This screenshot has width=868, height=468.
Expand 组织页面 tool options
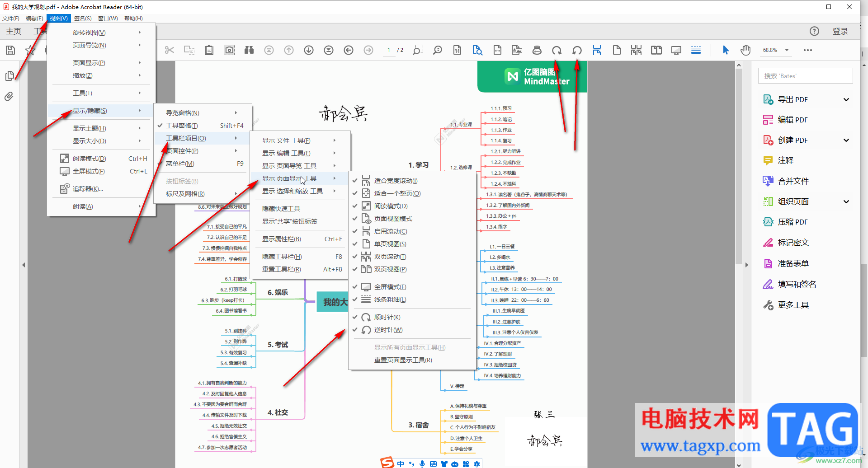coord(846,201)
